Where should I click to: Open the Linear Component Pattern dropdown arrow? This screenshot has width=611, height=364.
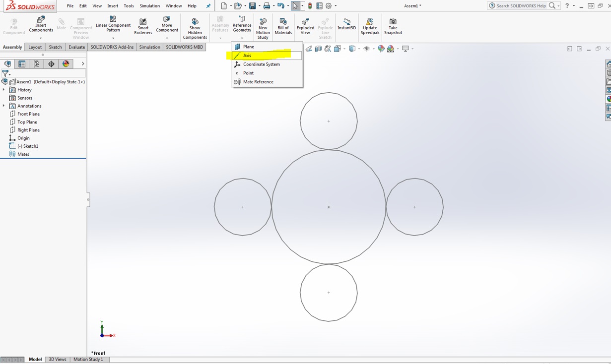[113, 38]
